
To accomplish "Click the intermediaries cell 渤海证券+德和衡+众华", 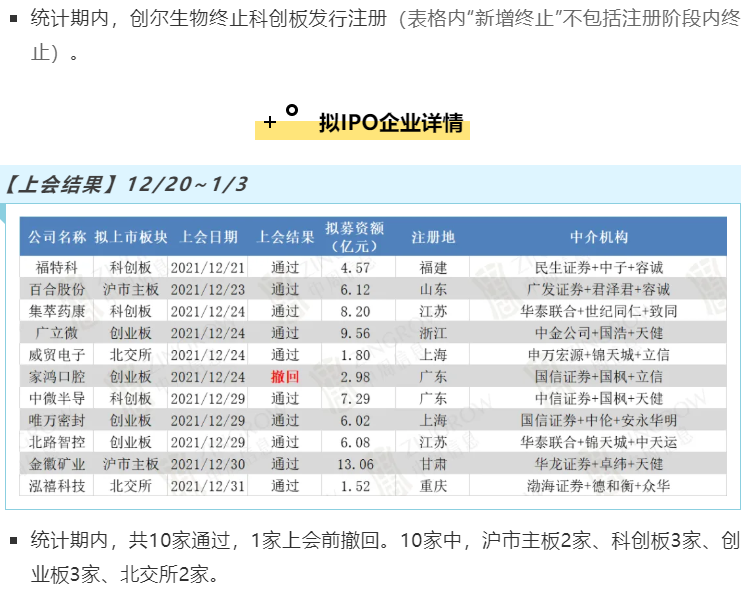I will pyautogui.click(x=599, y=486).
